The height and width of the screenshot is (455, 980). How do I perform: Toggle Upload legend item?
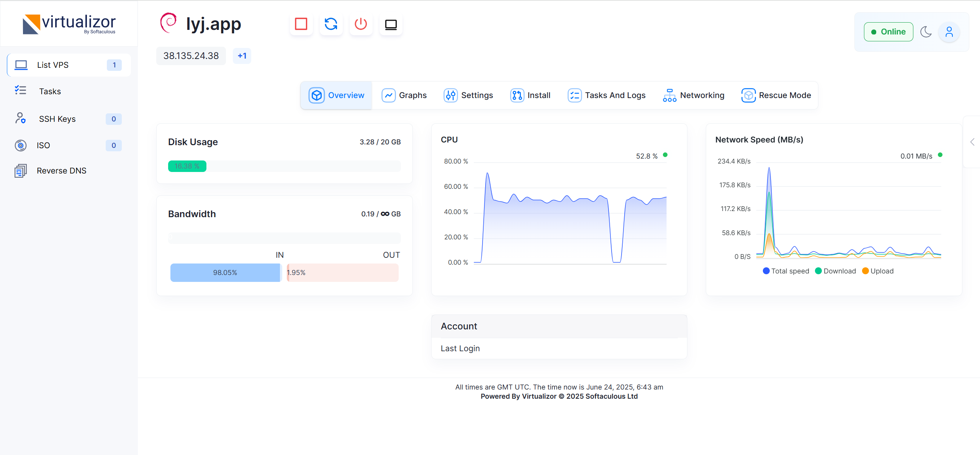click(x=878, y=271)
